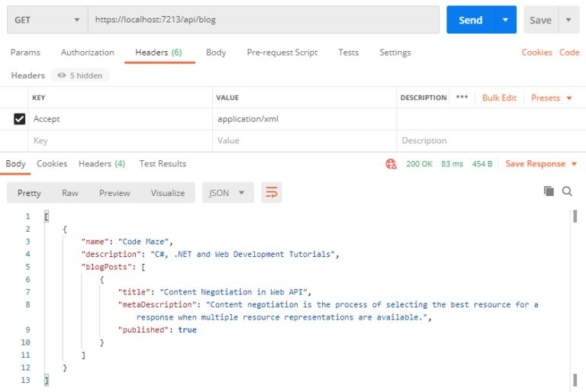Select the Raw response view
586x392 pixels.
coord(70,193)
